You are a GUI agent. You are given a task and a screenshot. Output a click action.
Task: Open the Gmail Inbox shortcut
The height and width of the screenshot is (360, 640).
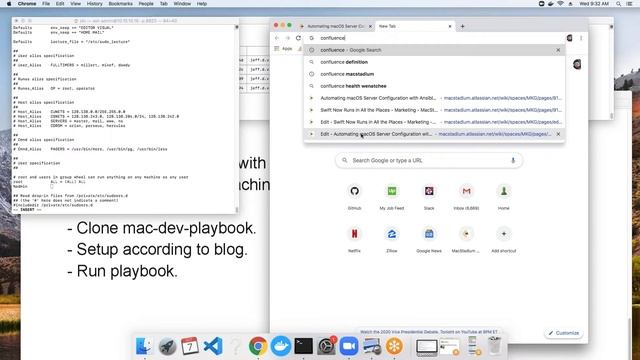pos(466,196)
